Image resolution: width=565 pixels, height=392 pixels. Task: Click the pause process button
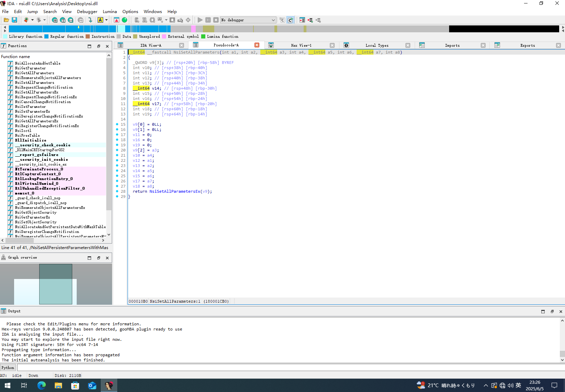tap(208, 20)
